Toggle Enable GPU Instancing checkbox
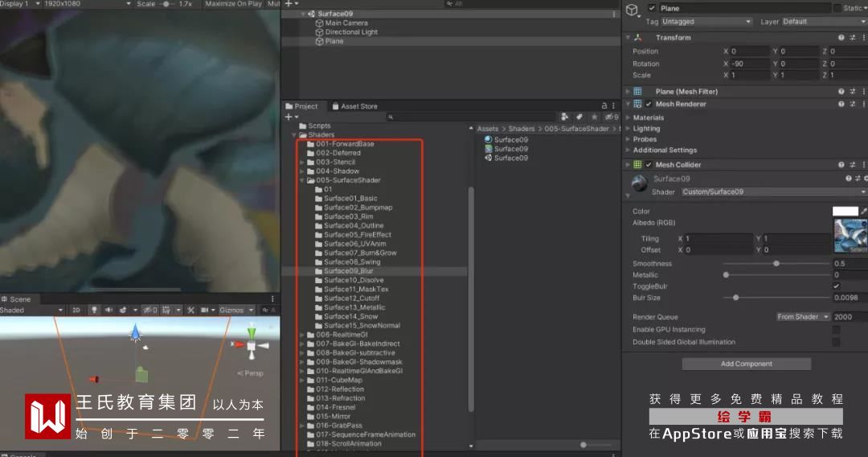Image resolution: width=868 pixels, height=457 pixels. coord(836,330)
